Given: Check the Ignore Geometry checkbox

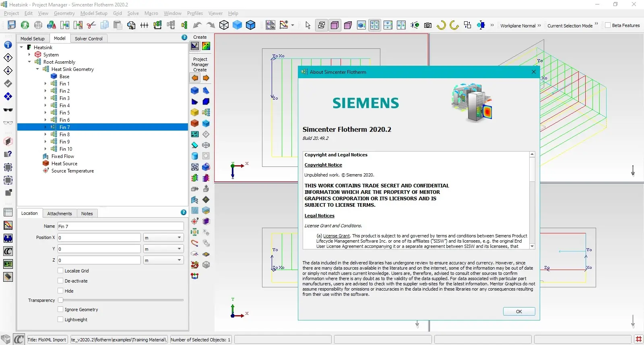Looking at the screenshot, I should (x=60, y=309).
